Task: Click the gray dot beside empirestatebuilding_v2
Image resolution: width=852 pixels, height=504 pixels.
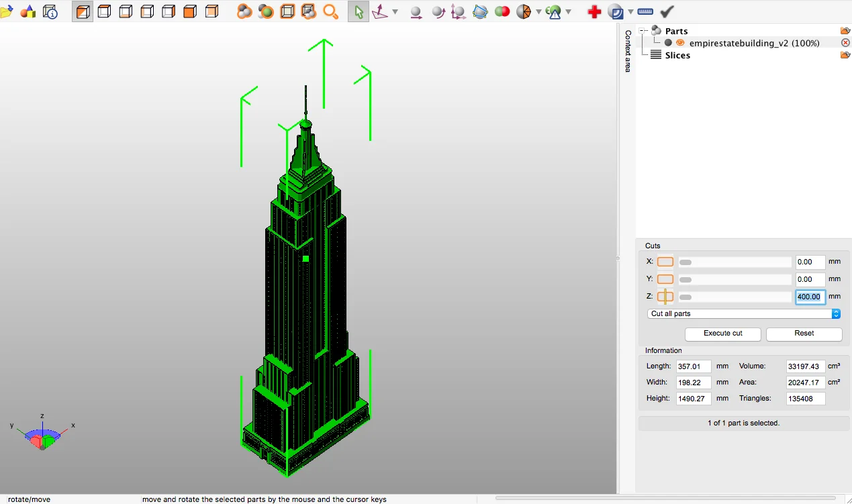Action: click(x=668, y=43)
